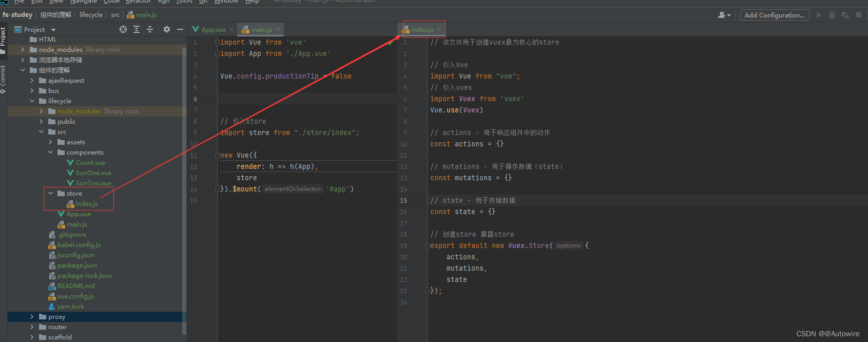Hide the Project panel with minus icon
The height and width of the screenshot is (342, 868).
coord(180,29)
